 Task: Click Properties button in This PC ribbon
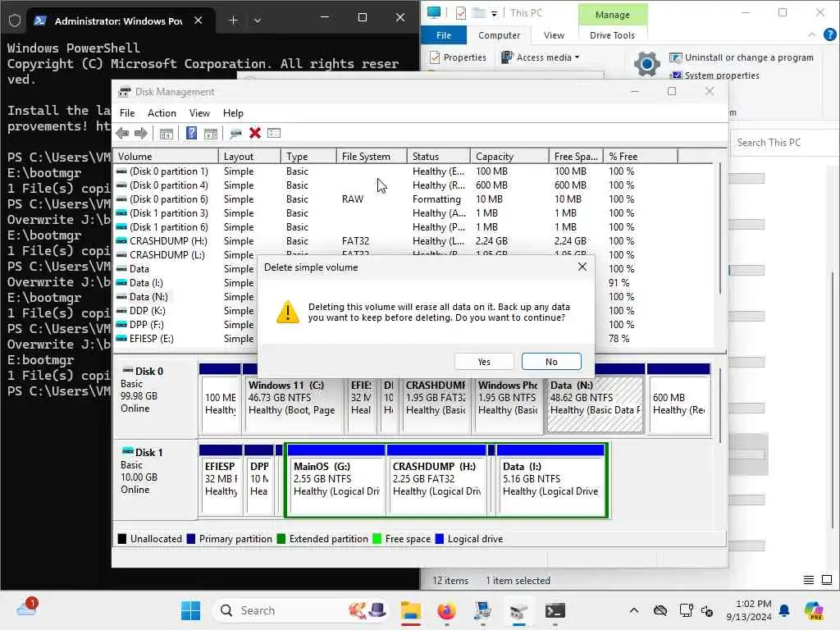click(458, 57)
